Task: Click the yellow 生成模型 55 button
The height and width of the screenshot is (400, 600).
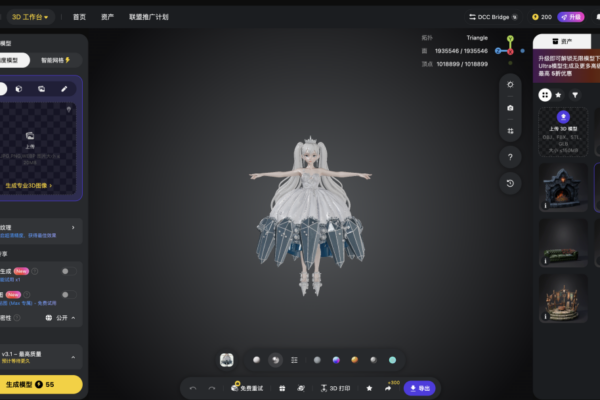Action: pos(40,384)
